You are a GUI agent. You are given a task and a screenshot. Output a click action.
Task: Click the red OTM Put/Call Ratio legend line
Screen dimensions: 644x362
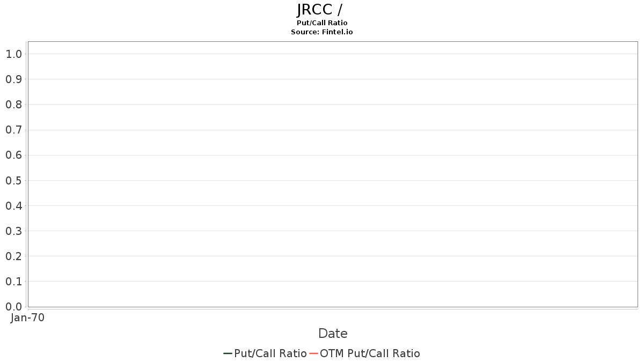tap(313, 353)
